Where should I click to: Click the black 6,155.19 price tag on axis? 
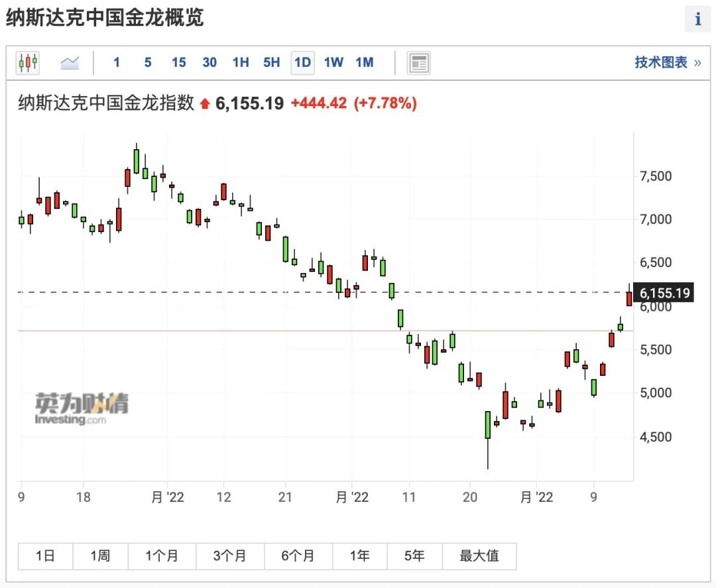pyautogui.click(x=664, y=292)
